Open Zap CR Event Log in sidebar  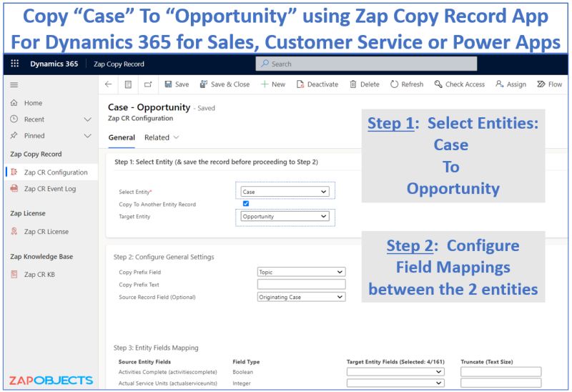(51, 188)
